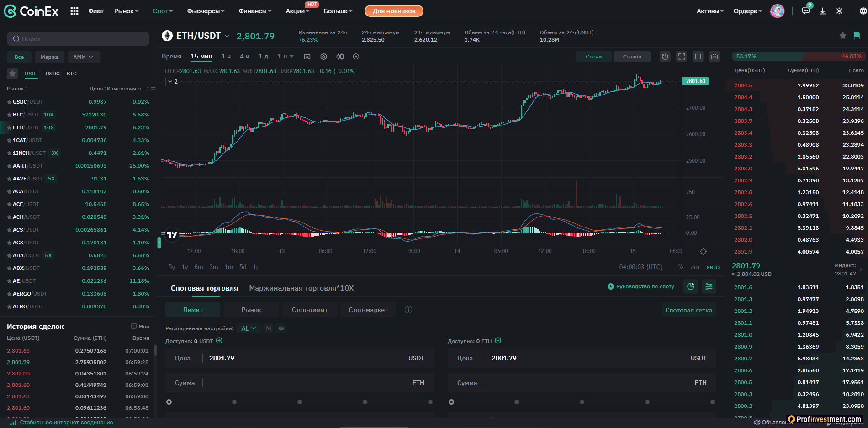Toggle лог scale on chart
The width and height of the screenshot is (868, 428).
tap(695, 267)
